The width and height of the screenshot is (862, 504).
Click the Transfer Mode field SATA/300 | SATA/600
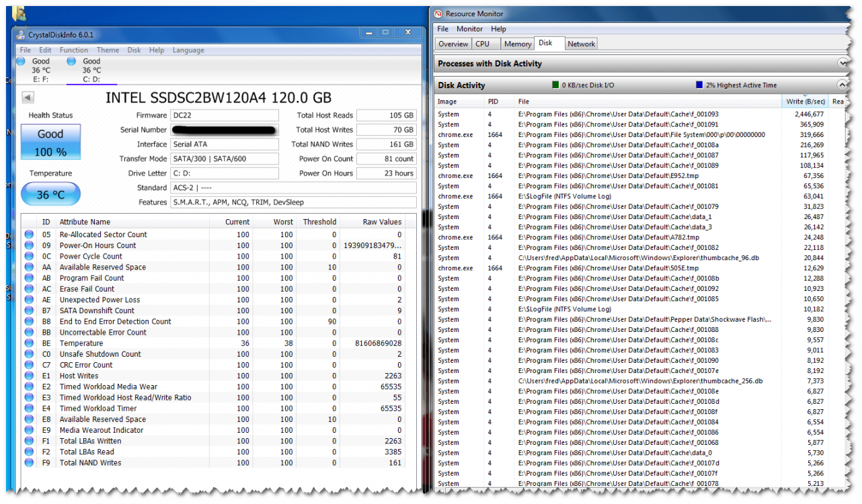225,159
